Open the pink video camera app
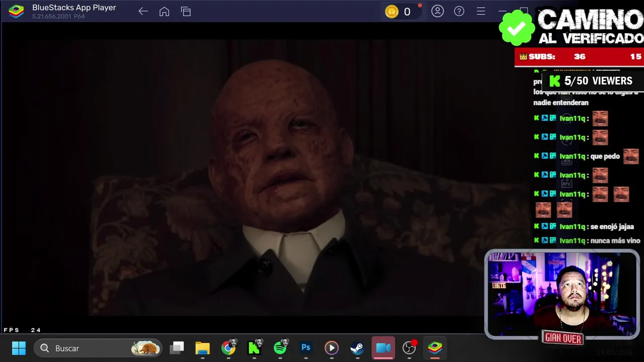Screen dimensions: 644x362 (383, 348)
